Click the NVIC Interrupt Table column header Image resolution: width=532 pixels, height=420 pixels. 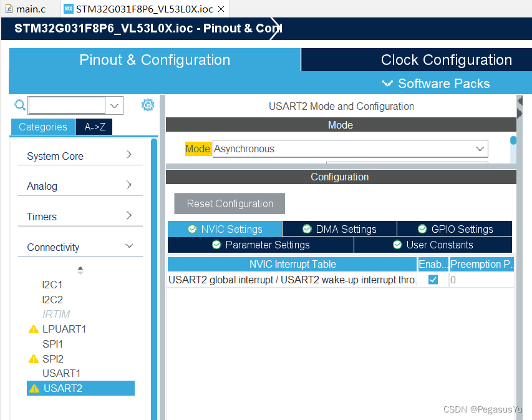pos(292,264)
